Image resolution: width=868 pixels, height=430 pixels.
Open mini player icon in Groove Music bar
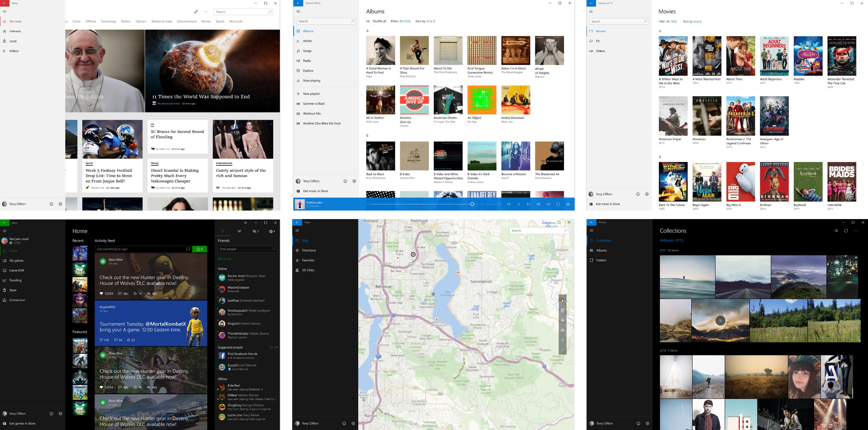[568, 204]
